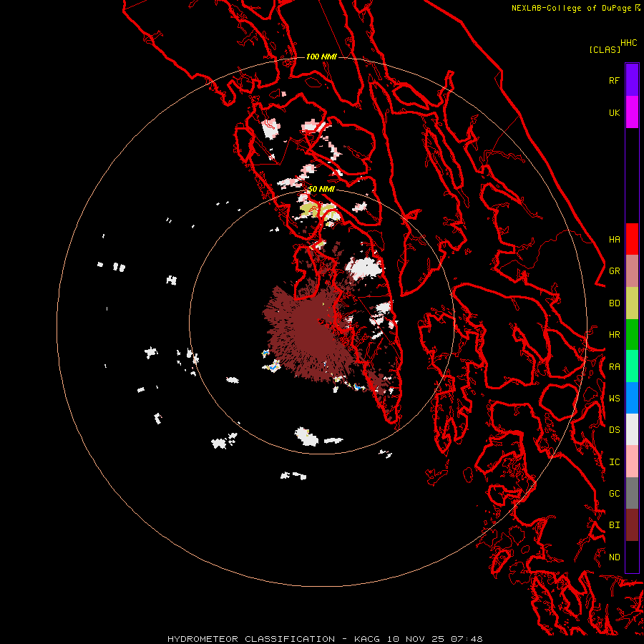Click the BI legend label
The image size is (644, 644).
(x=614, y=525)
